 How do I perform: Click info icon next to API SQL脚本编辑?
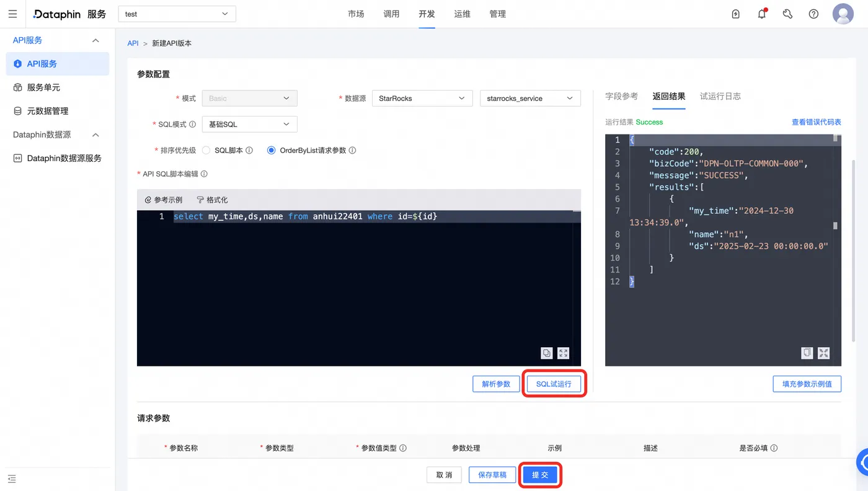[204, 174]
